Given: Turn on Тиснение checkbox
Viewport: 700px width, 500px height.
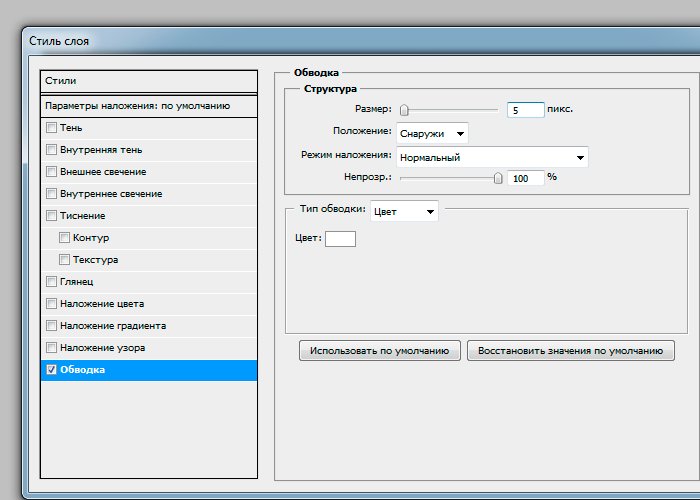Looking at the screenshot, I should (x=52, y=216).
